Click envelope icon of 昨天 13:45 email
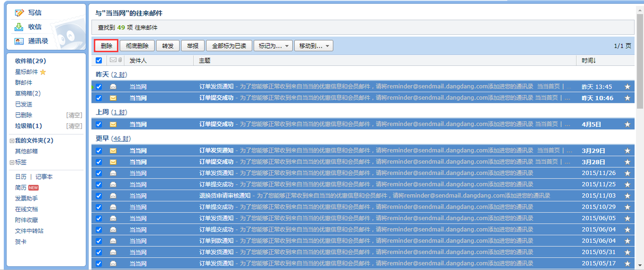 113,86
